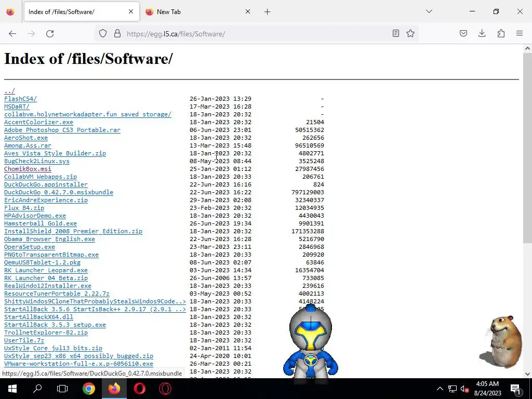
Task: View site security lock information
Action: [117, 34]
